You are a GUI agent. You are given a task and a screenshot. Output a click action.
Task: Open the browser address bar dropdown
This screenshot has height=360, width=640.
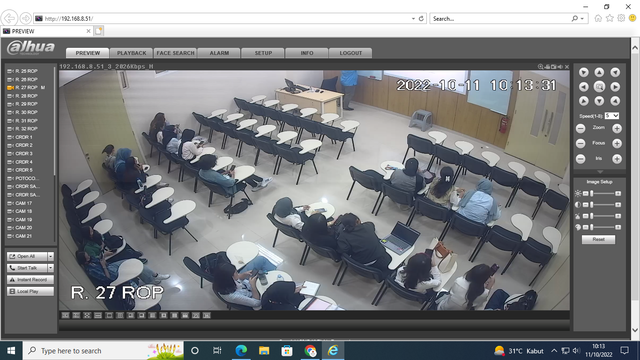(413, 19)
